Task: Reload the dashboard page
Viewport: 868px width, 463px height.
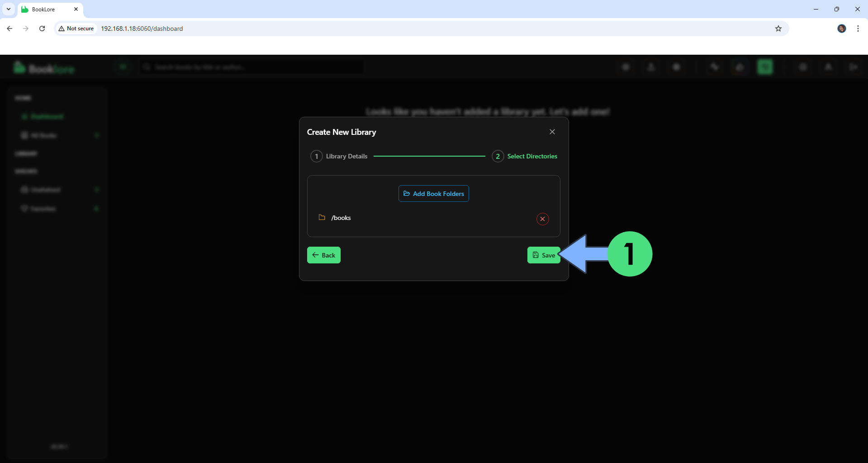Action: (42, 29)
